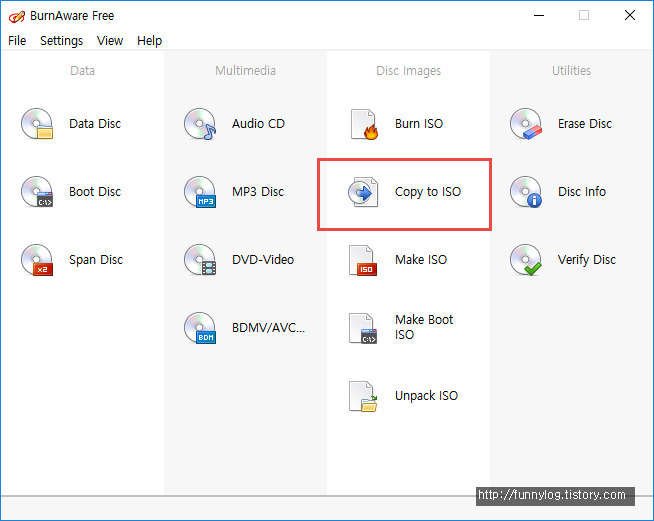
Task: Click the Utilities category header
Action: [x=571, y=70]
